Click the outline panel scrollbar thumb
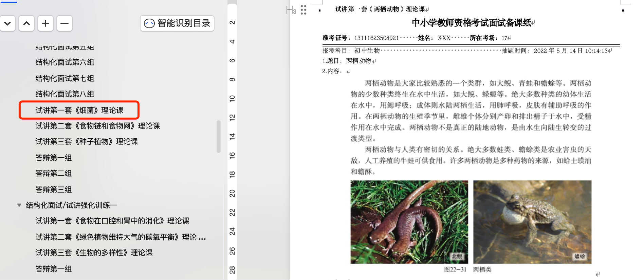Image resolution: width=644 pixels, height=280 pixels. (x=219, y=137)
